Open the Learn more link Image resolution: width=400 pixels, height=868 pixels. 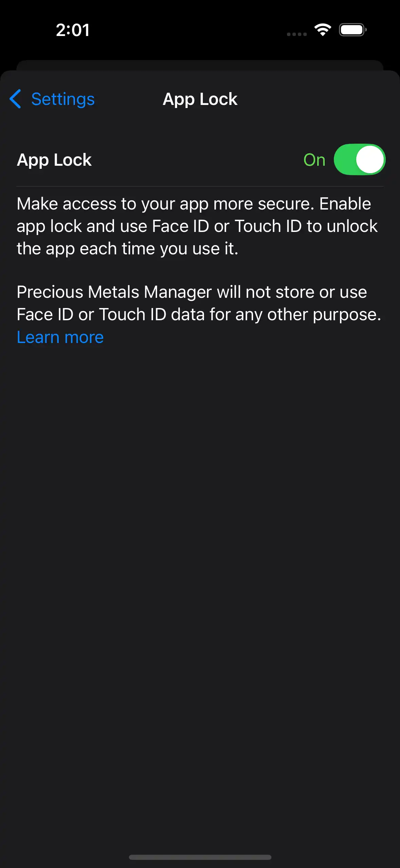pos(60,337)
